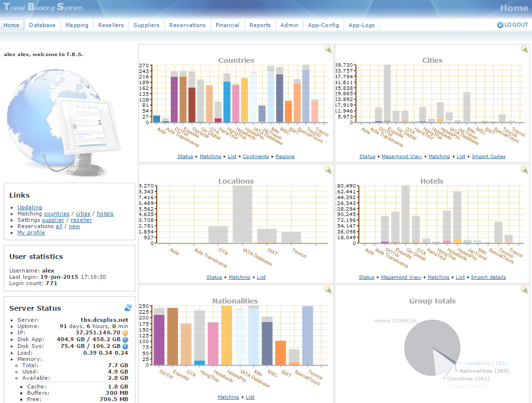532x403 pixels.
Task: Click the orange info icon beside IP address
Action: click(x=125, y=333)
